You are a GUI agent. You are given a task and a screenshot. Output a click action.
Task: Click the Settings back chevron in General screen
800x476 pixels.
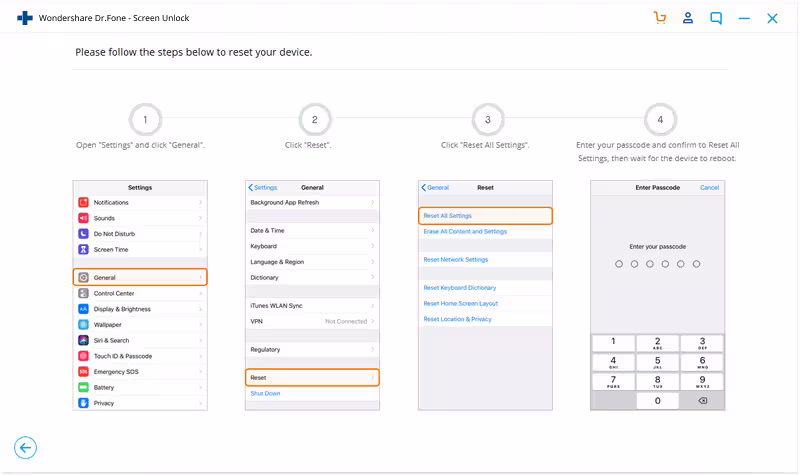tap(251, 188)
